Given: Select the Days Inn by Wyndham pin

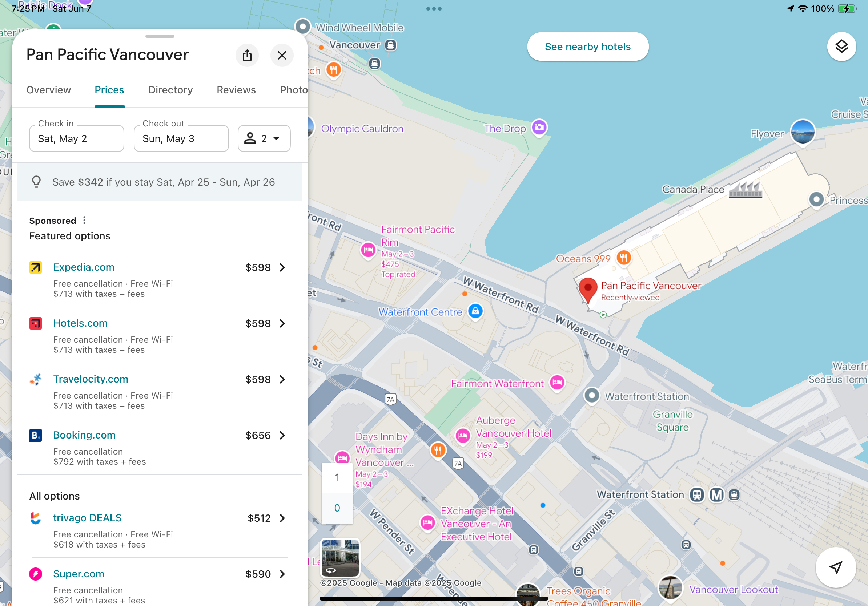Looking at the screenshot, I should pyautogui.click(x=342, y=458).
